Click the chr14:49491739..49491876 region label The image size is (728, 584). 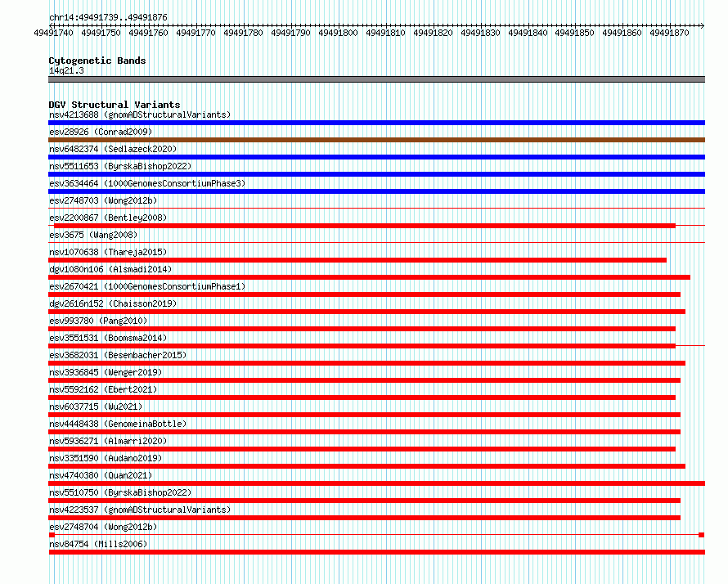click(108, 17)
